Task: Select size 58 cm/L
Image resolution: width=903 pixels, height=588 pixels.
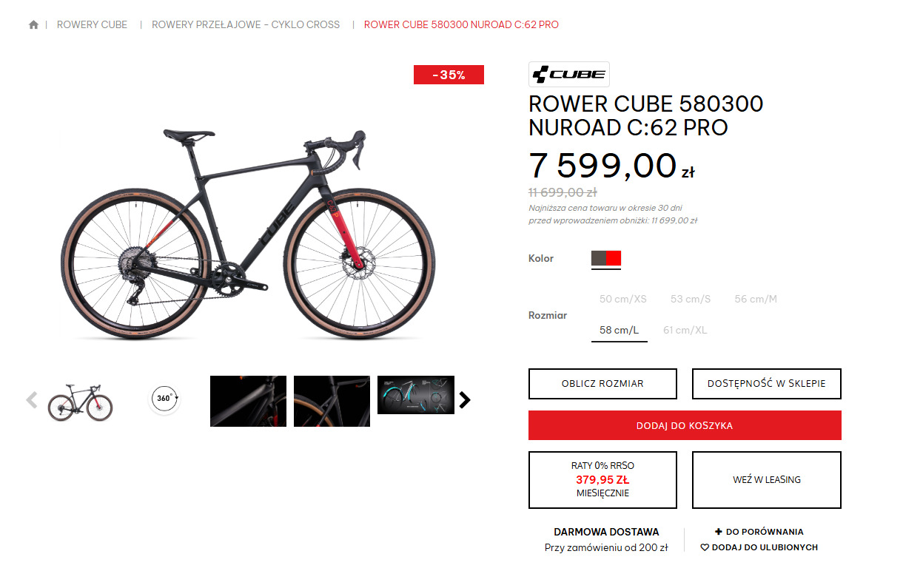Action: (x=619, y=330)
